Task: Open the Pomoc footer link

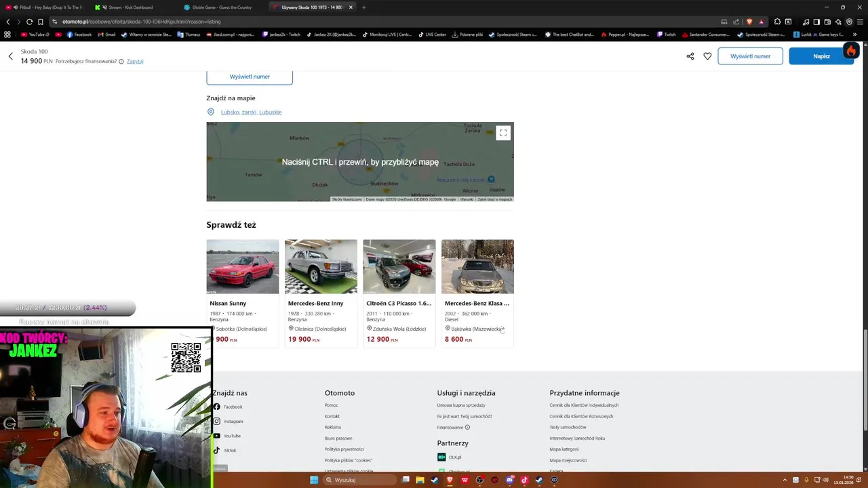Action: click(331, 405)
